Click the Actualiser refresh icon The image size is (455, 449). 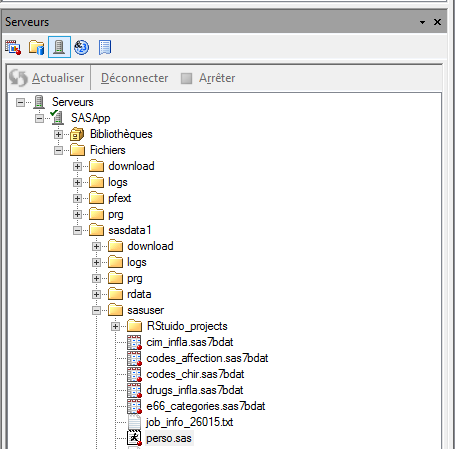18,78
